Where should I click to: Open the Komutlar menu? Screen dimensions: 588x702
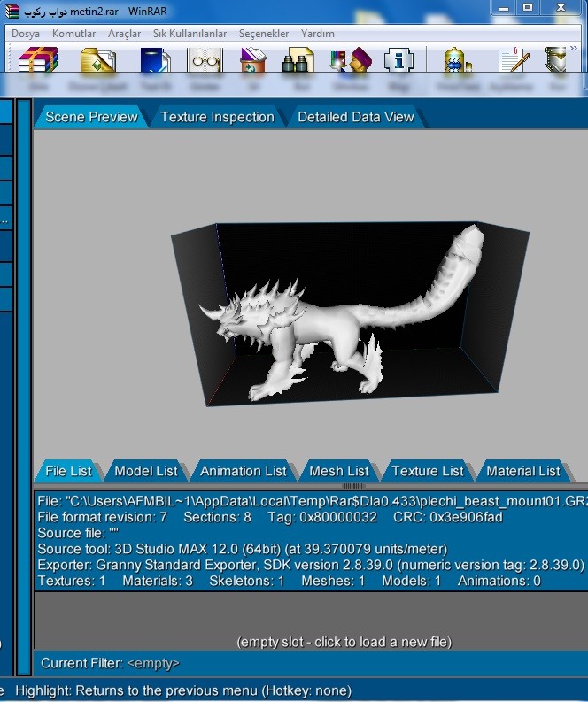tap(73, 34)
